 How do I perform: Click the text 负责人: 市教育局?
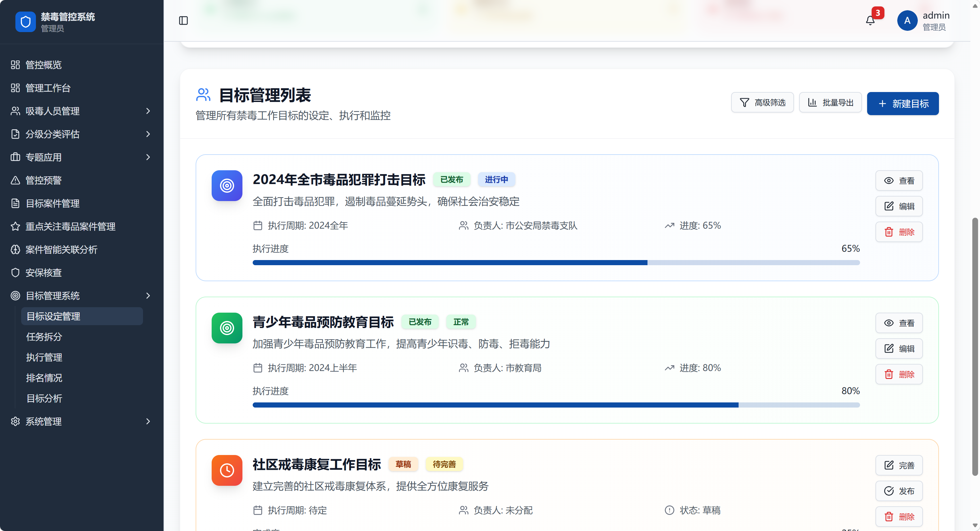pos(508,368)
